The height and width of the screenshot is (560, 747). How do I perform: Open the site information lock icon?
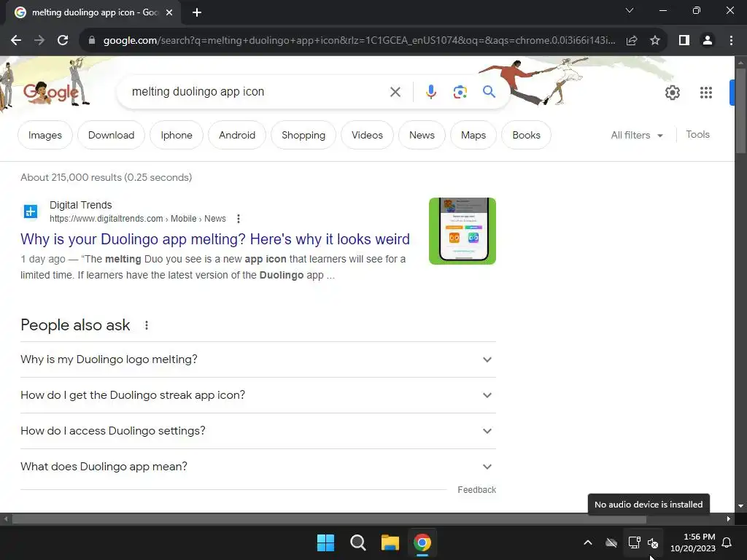click(x=92, y=41)
